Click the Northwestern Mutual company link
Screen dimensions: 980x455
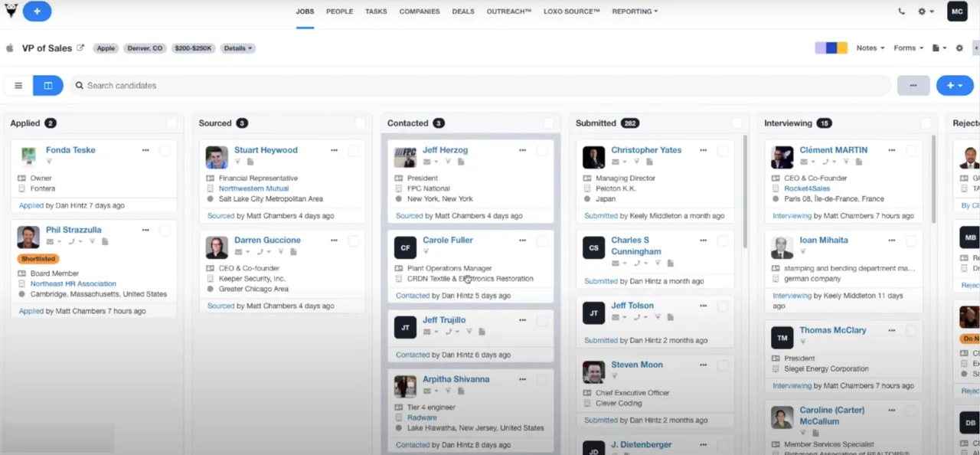pos(253,188)
